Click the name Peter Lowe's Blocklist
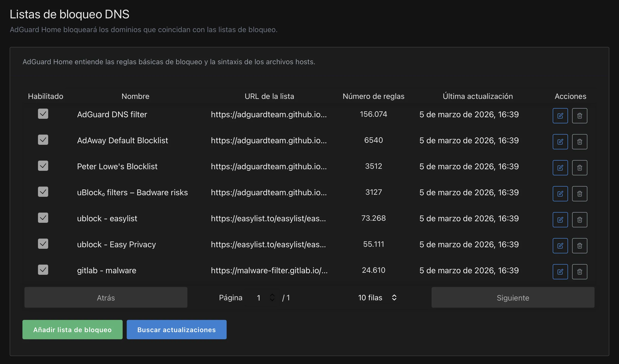619x364 pixels. click(117, 166)
